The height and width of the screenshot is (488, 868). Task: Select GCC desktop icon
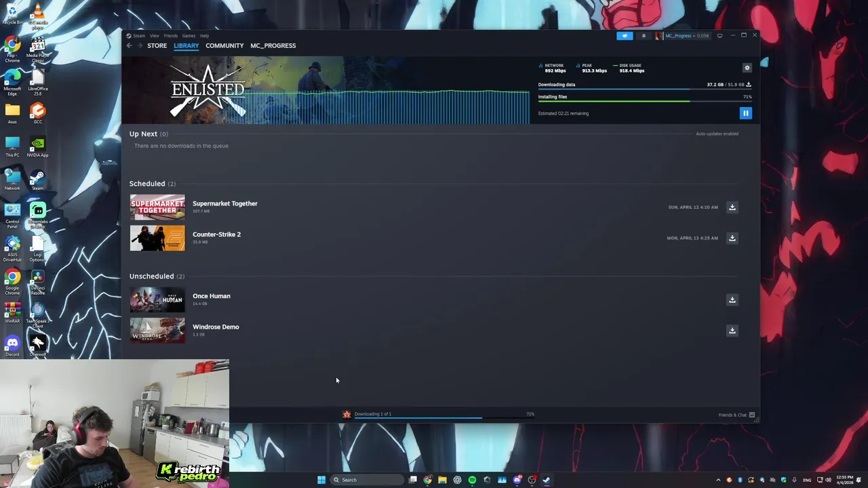(x=38, y=113)
